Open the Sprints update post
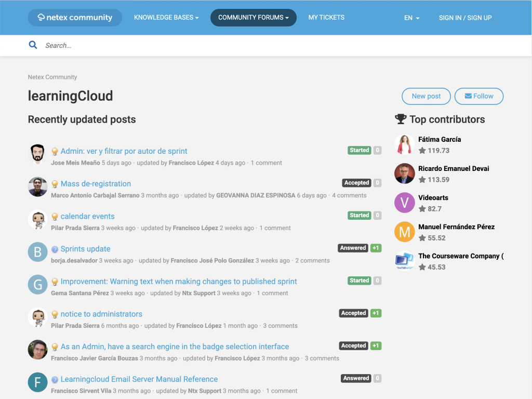The width and height of the screenshot is (532, 399). pos(86,249)
